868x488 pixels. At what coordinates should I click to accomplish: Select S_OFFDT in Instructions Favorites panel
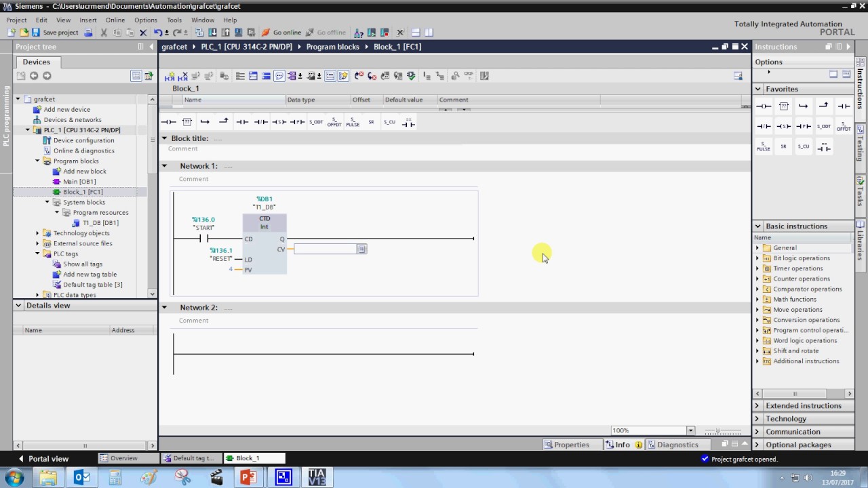point(844,126)
